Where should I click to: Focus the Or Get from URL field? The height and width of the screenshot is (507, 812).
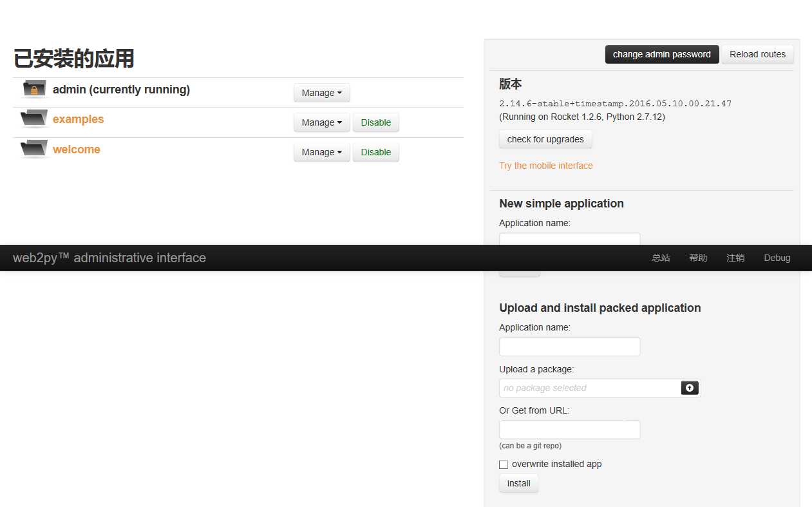click(569, 430)
